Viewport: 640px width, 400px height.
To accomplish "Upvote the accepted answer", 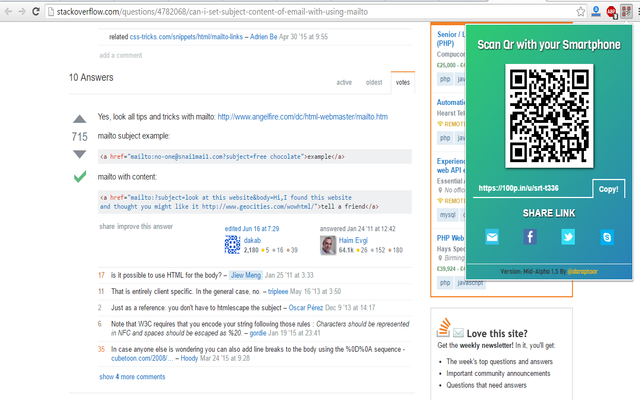I will pyautogui.click(x=80, y=119).
